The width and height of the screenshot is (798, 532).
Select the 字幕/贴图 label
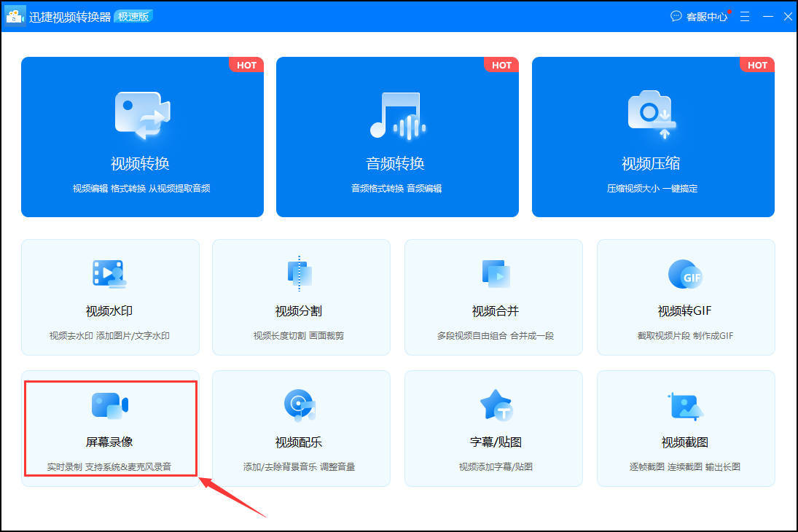coord(496,442)
